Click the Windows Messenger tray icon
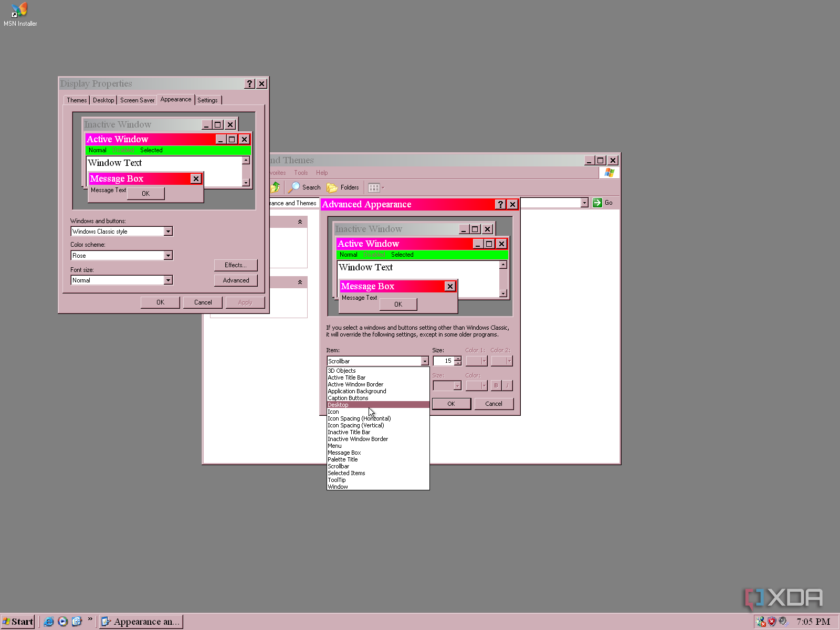Viewport: 840px width, 630px height. coord(761,622)
